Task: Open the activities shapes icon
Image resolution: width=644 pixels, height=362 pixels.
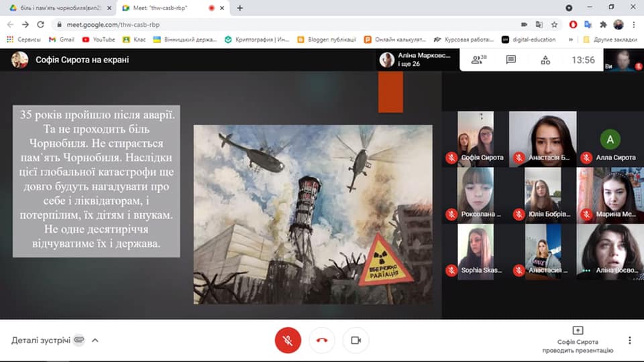Action: (x=545, y=60)
